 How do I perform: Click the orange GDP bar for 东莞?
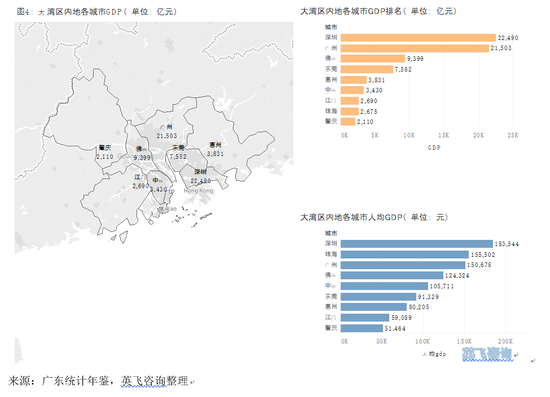[367, 69]
